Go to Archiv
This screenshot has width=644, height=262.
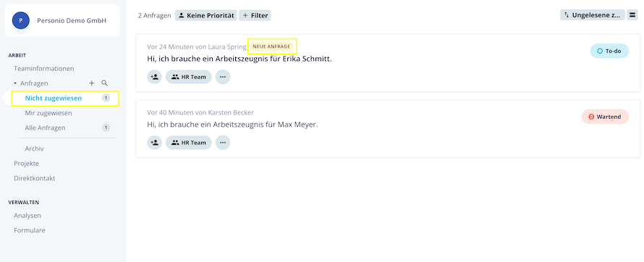pos(34,148)
